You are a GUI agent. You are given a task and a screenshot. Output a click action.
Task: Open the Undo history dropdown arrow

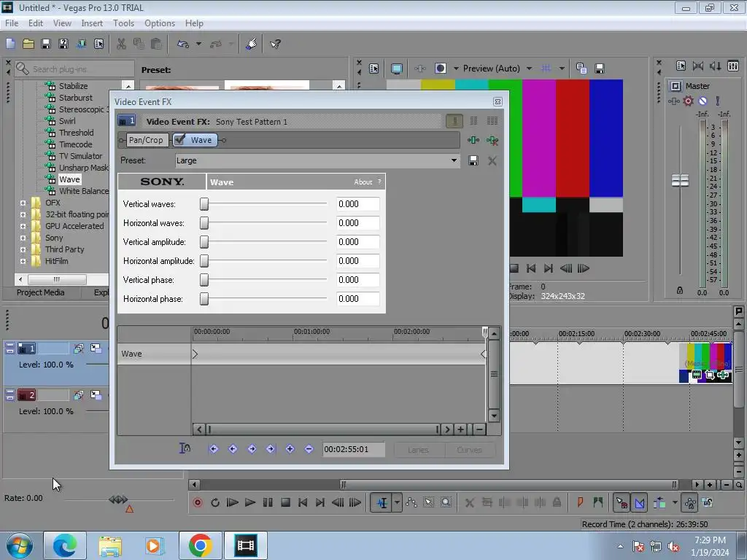pyautogui.click(x=198, y=44)
